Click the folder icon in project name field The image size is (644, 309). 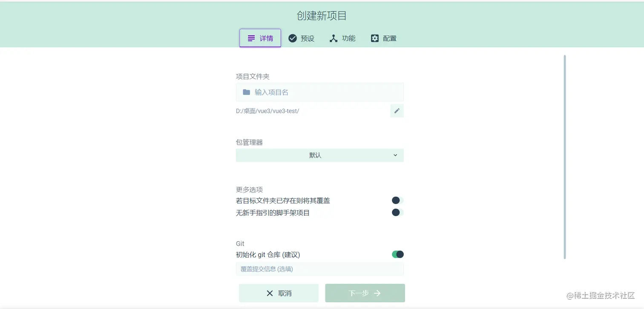coord(246,92)
